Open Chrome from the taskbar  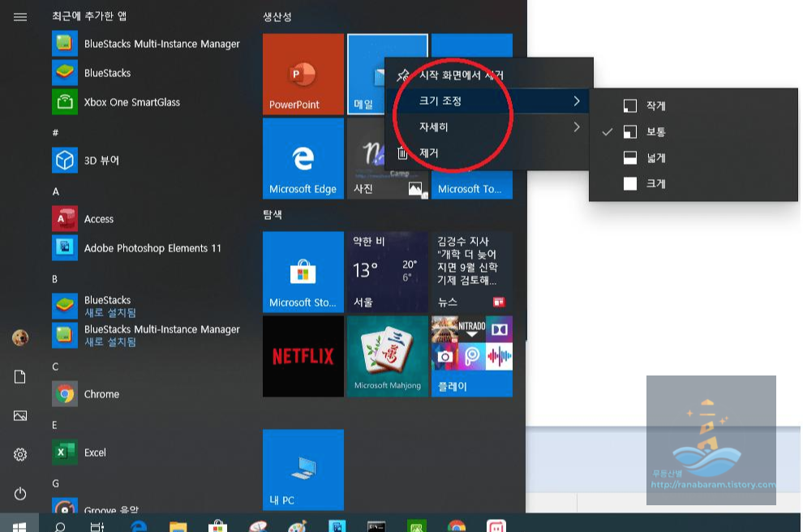coord(457,526)
